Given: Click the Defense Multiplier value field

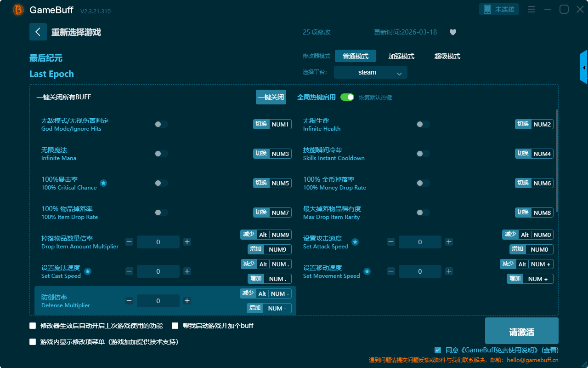Looking at the screenshot, I should coord(158,301).
